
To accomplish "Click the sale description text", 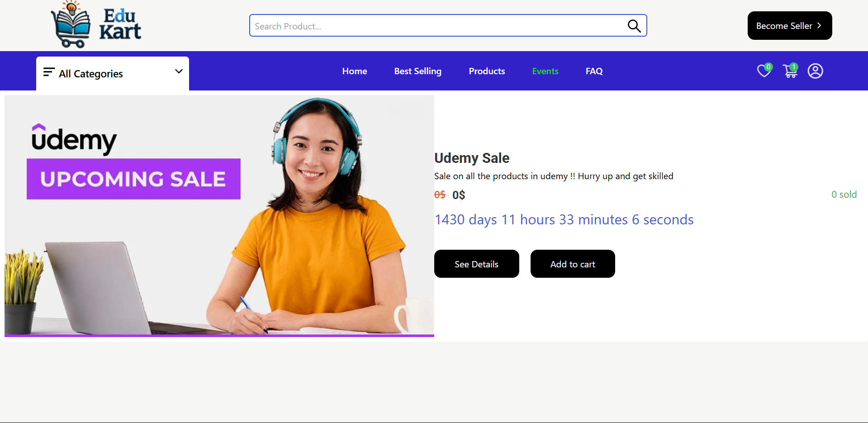I will tap(554, 176).
